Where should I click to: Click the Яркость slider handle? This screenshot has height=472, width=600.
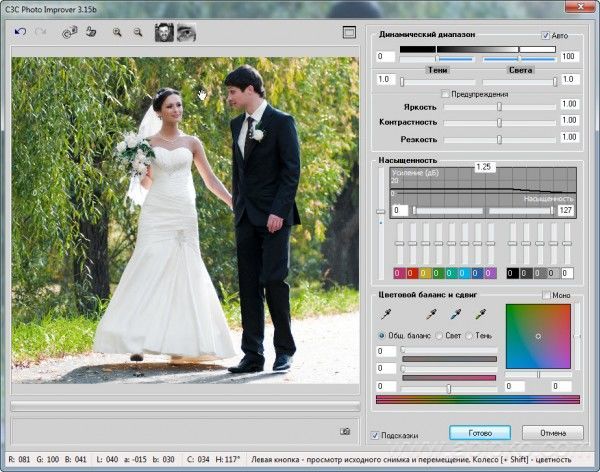coord(498,105)
